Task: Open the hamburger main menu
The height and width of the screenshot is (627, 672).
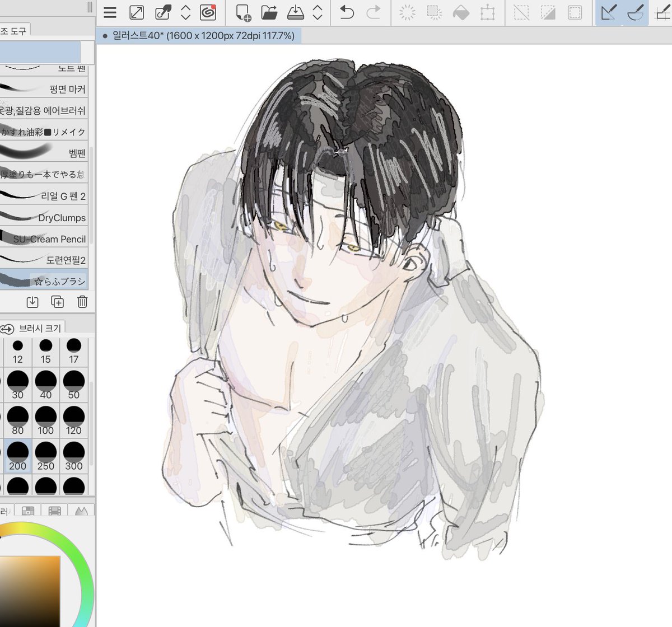Action: pyautogui.click(x=110, y=13)
